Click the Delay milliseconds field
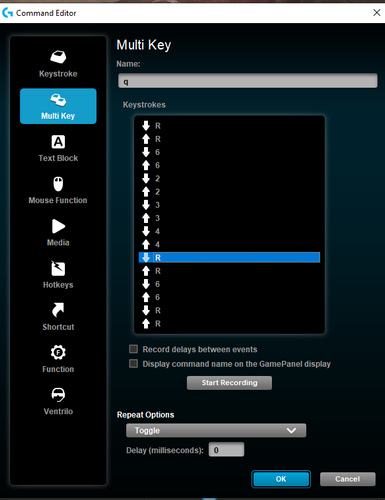The width and height of the screenshot is (385, 500). point(226,450)
